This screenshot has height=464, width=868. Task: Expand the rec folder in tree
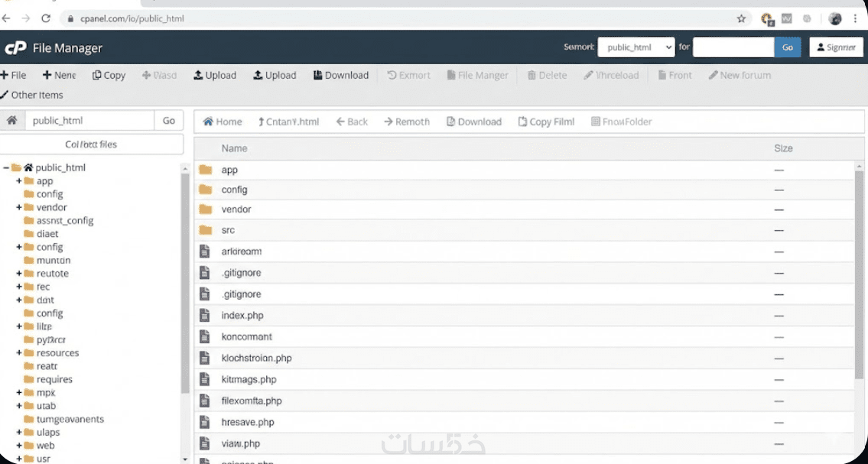click(x=19, y=287)
